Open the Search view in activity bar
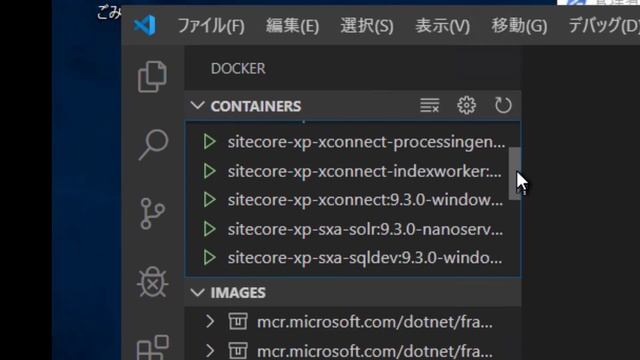Image resolution: width=640 pixels, height=360 pixels. (153, 145)
